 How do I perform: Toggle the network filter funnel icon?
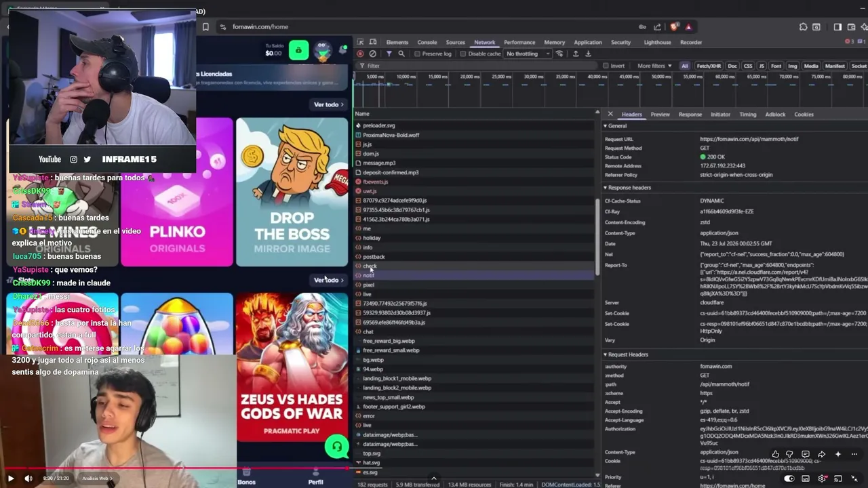(x=389, y=54)
